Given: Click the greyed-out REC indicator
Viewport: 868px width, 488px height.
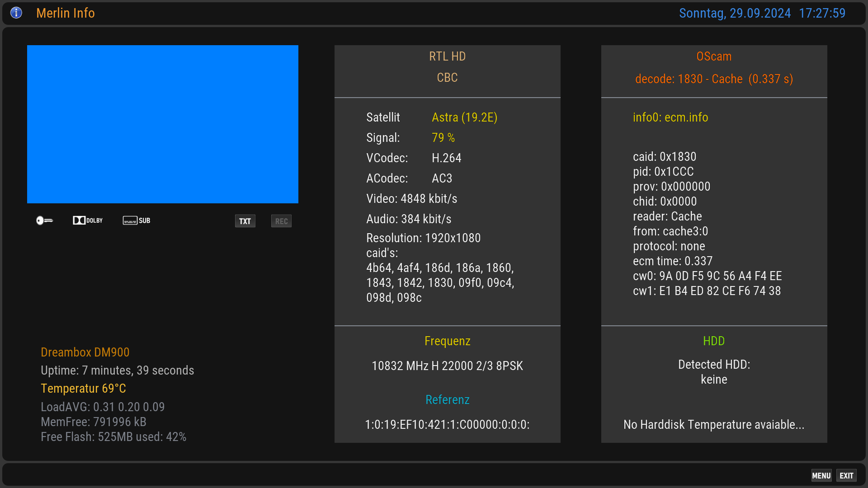Looking at the screenshot, I should click(281, 221).
